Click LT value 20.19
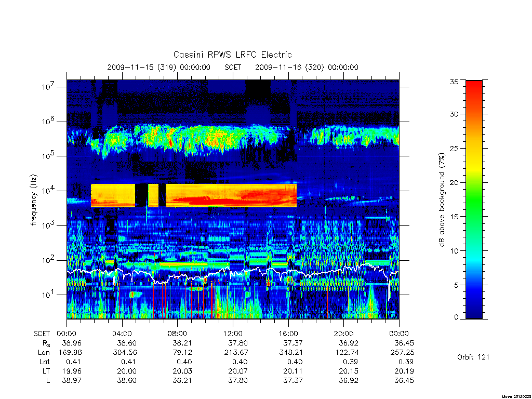The height and width of the screenshot is (399, 532). click(x=404, y=371)
